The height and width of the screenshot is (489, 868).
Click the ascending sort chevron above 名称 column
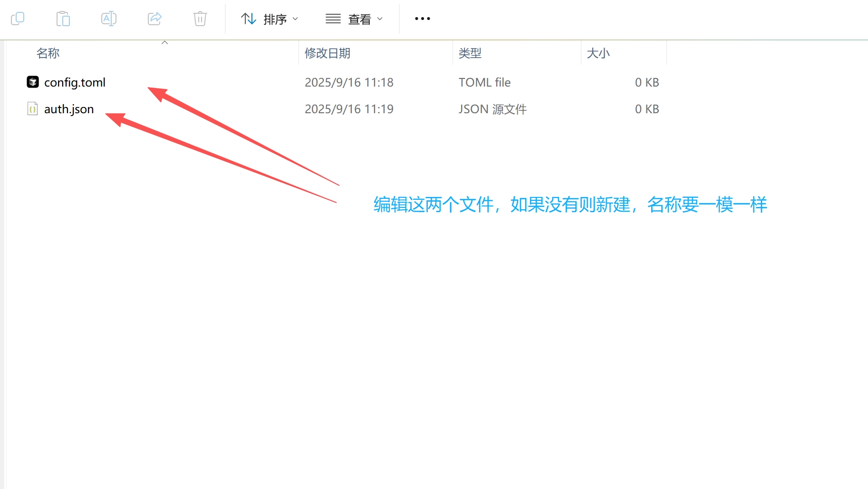pyautogui.click(x=164, y=42)
